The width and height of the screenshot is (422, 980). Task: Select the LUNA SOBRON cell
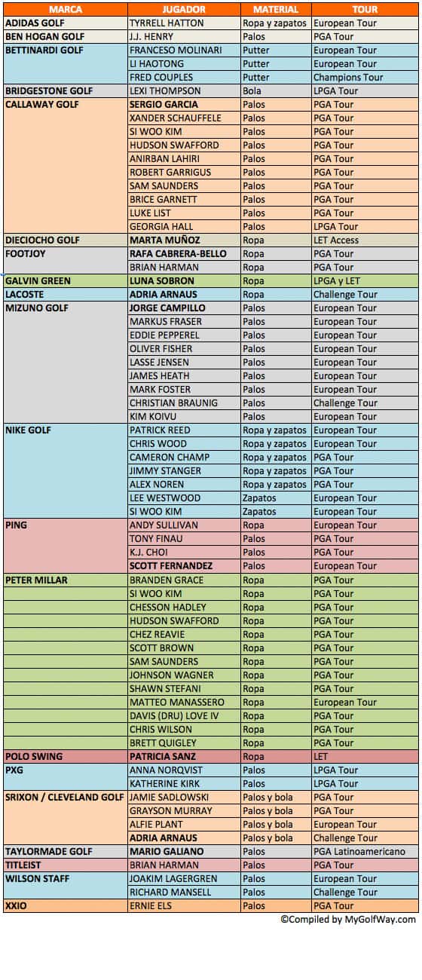click(184, 281)
